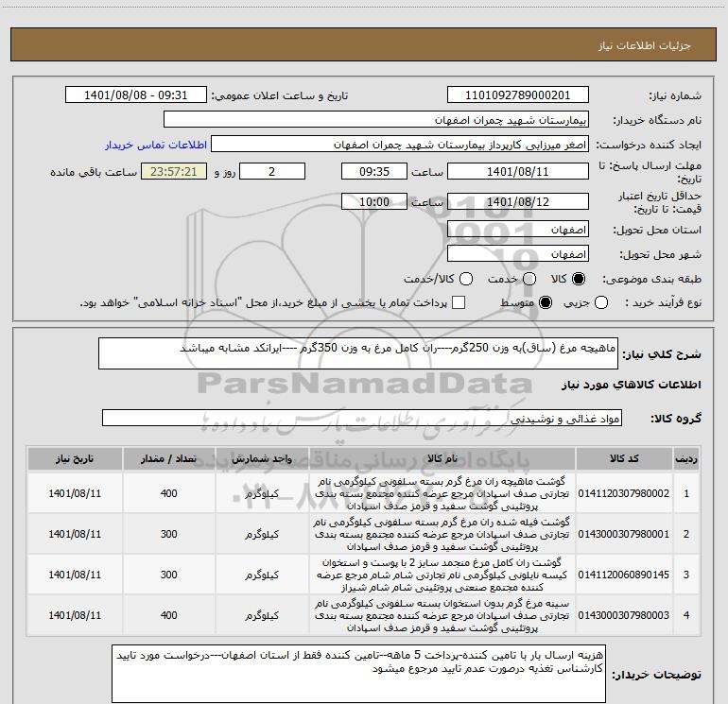This screenshot has height=704, width=728.
Task: Click the نام کالا column header
Action: [x=442, y=459]
